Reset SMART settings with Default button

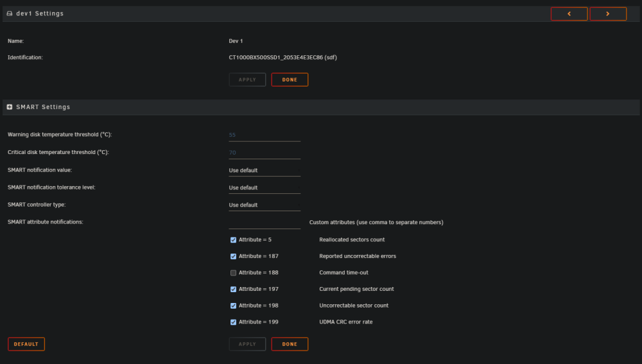point(26,344)
